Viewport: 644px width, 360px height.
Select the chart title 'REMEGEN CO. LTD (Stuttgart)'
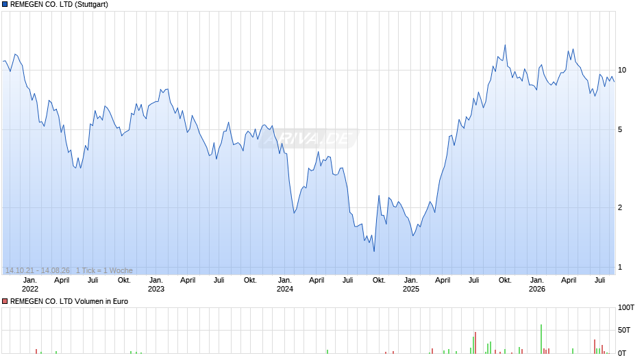coord(59,5)
